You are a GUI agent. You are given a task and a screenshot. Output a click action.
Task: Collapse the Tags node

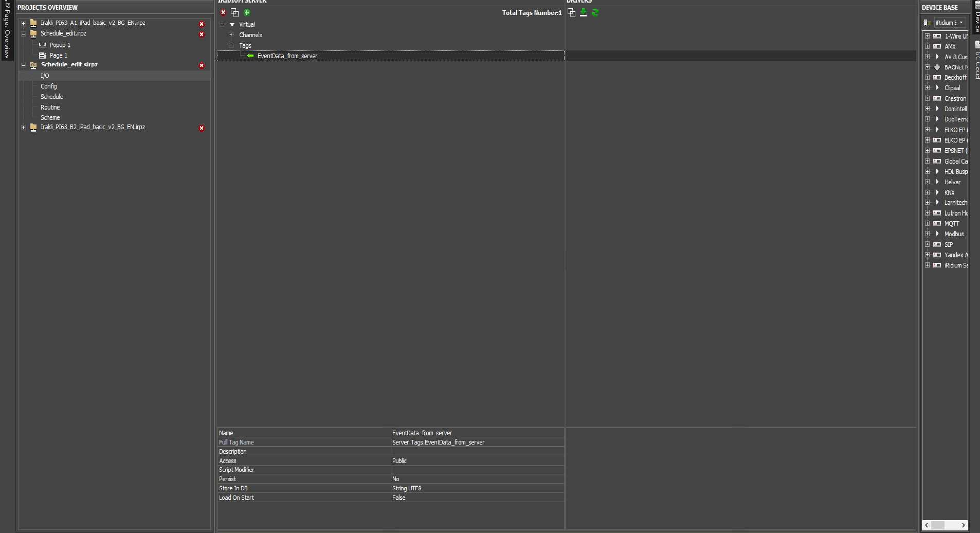click(x=231, y=45)
